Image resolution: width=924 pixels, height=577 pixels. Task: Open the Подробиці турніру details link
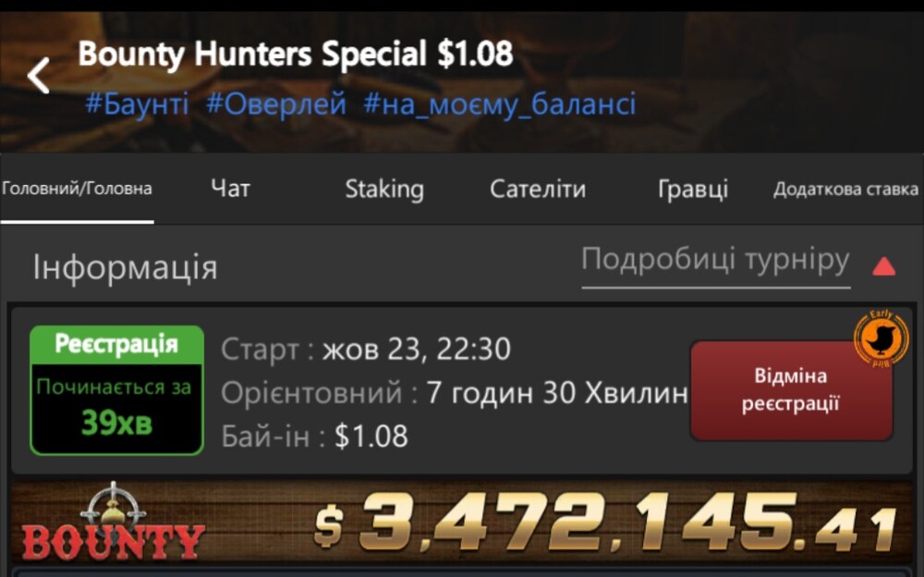coord(715,260)
